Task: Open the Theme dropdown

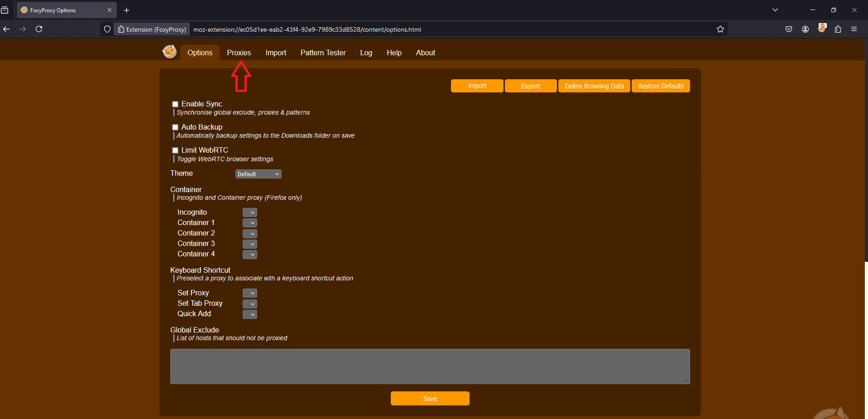Action: point(258,174)
